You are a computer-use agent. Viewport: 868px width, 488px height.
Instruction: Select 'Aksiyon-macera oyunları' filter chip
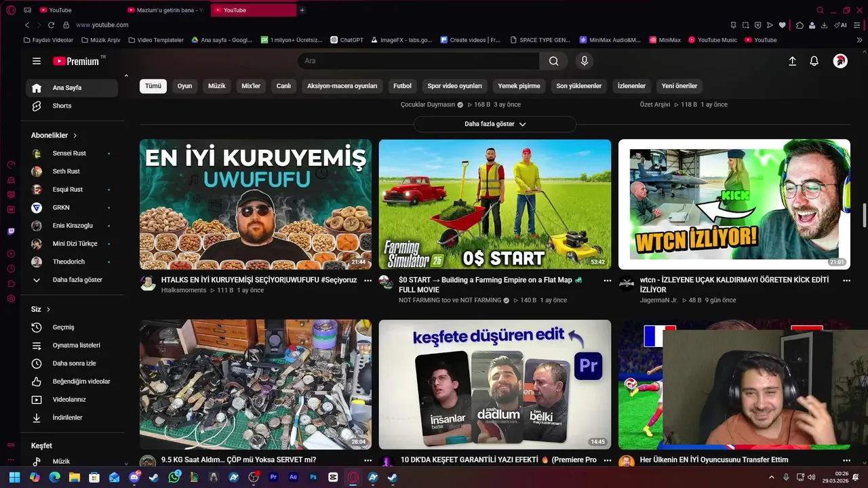pyautogui.click(x=342, y=86)
